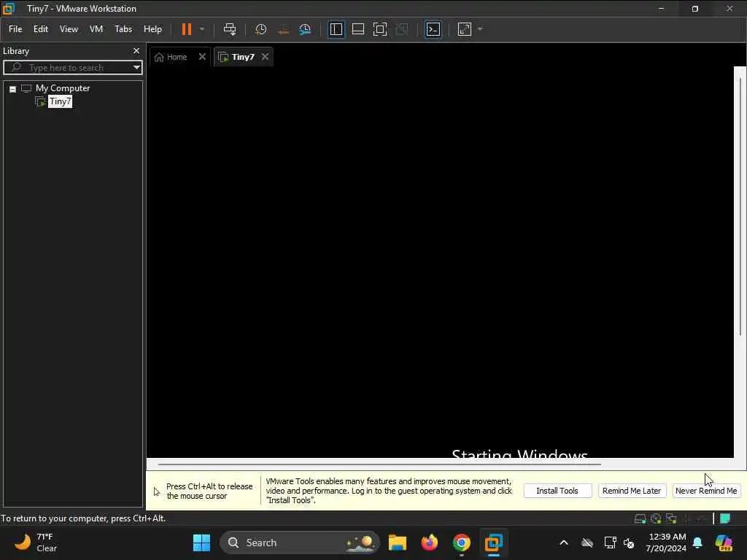The width and height of the screenshot is (747, 560).
Task: Click inside the Tiny7 VM display
Action: point(440,262)
